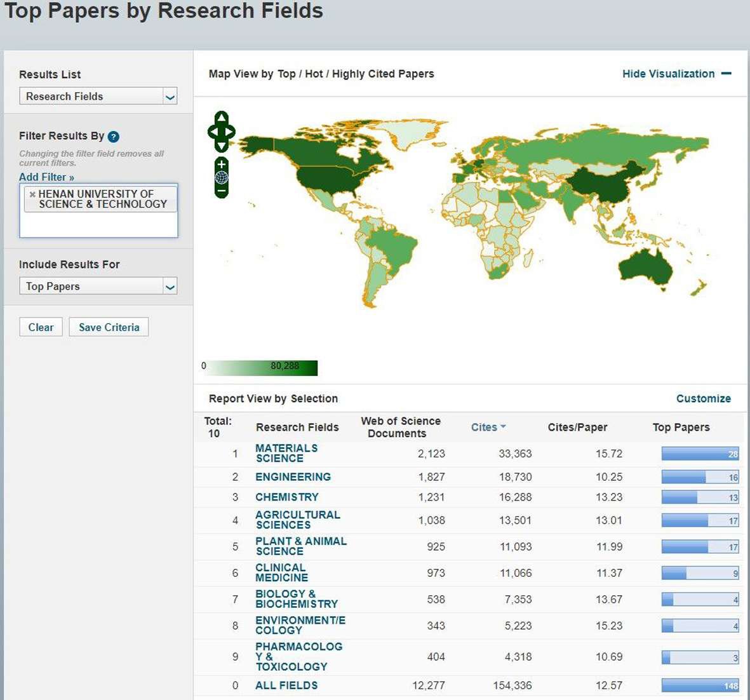Click the All Fields documents value 12,277
750x700 pixels.
point(429,685)
